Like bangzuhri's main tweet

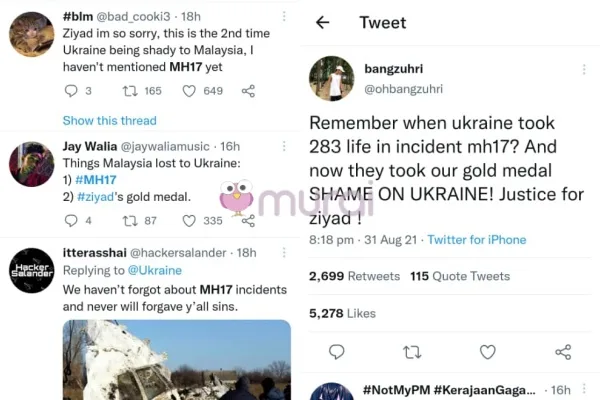(487, 352)
